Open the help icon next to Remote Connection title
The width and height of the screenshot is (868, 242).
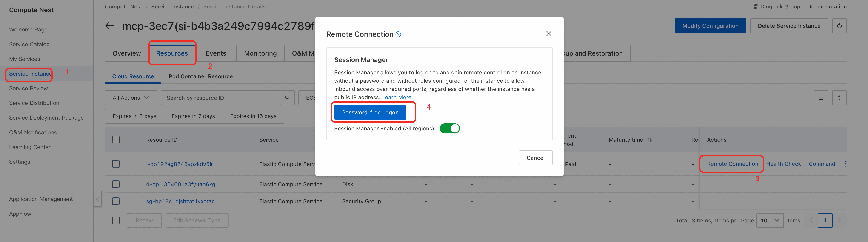click(x=398, y=34)
